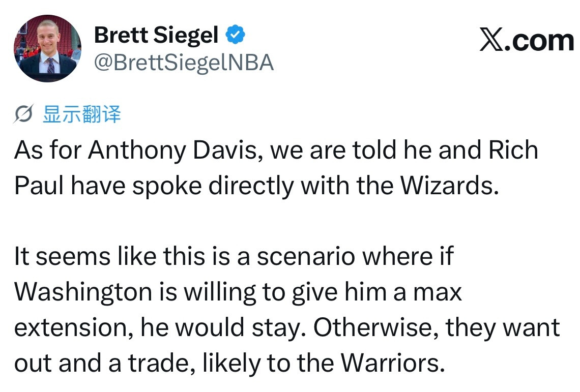Screen dimensions: 580x392
Task: Click the ".com" text of the watermark
Action: 539,40
